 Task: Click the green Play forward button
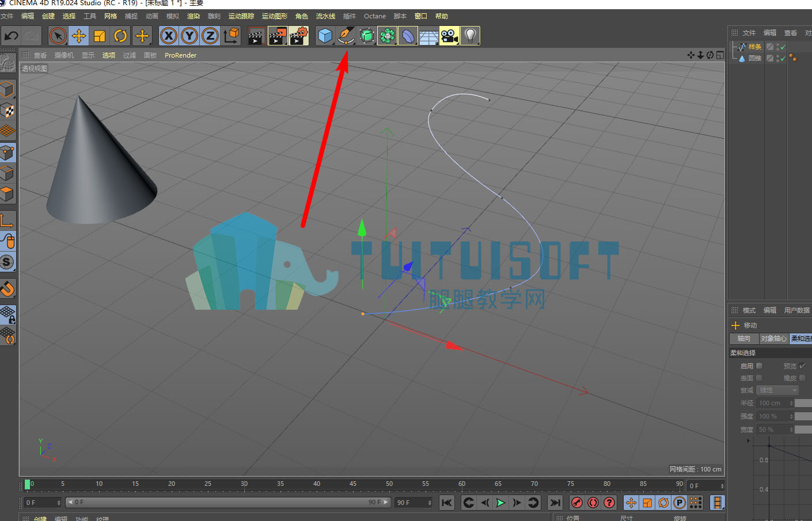(x=500, y=503)
